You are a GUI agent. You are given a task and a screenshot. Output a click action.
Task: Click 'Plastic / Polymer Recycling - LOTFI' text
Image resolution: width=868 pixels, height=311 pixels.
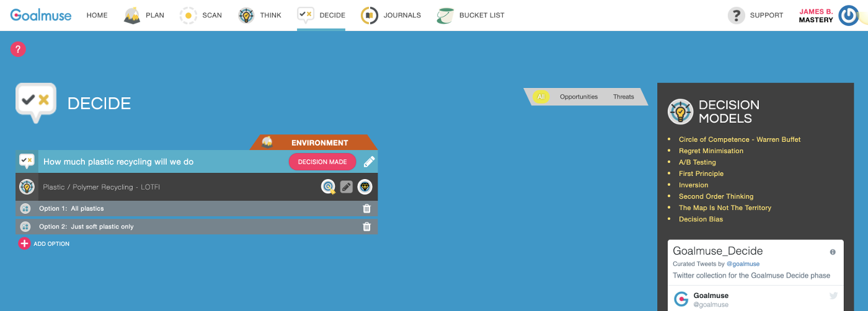102,187
